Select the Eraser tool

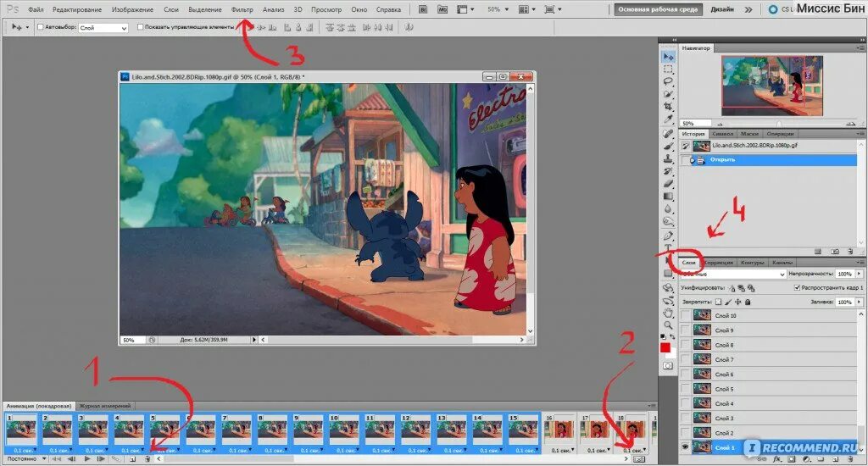(x=668, y=183)
